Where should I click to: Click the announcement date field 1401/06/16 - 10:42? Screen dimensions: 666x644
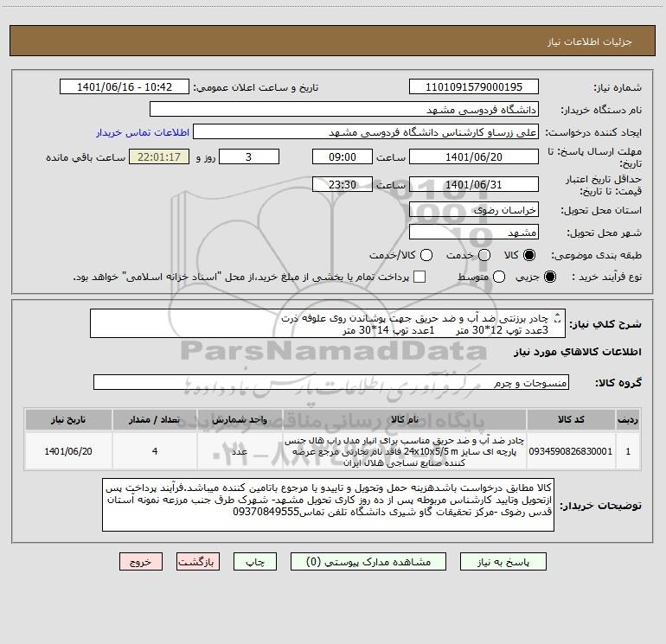tap(125, 86)
